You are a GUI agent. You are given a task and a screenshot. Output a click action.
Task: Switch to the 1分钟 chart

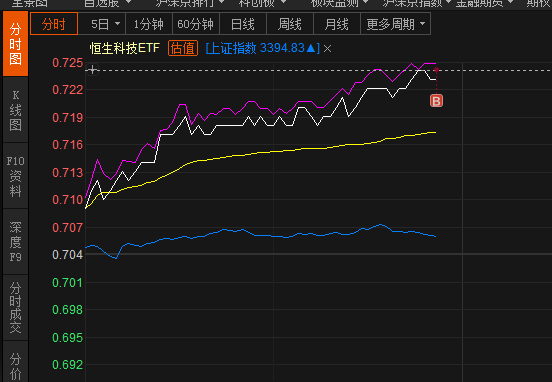coord(149,24)
